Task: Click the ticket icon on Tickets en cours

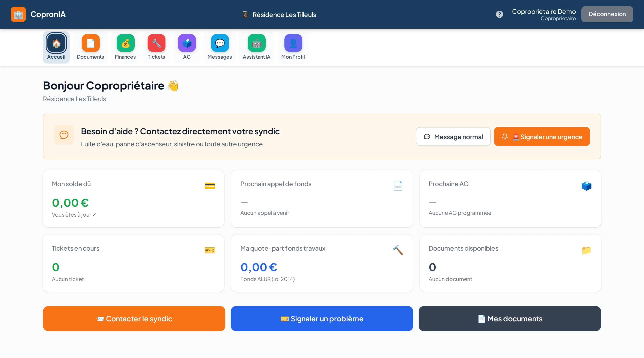Action: pos(210,250)
